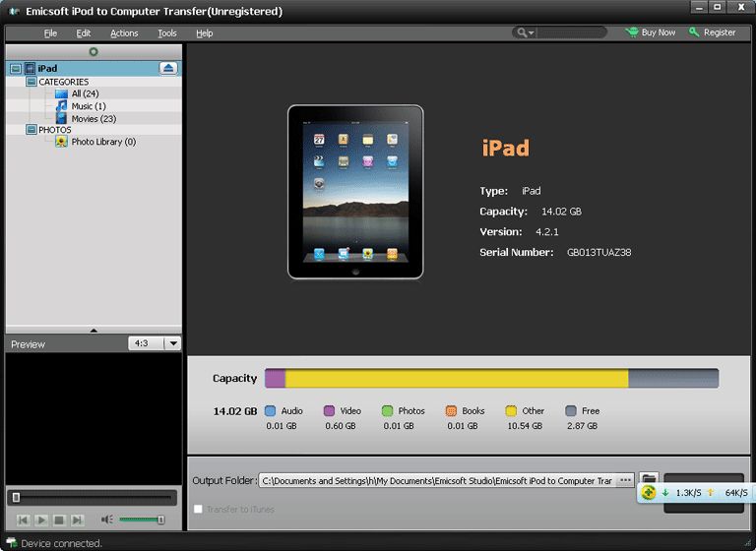Eject the iPad with the eject button
Image resolution: width=756 pixels, height=551 pixels.
(x=168, y=68)
